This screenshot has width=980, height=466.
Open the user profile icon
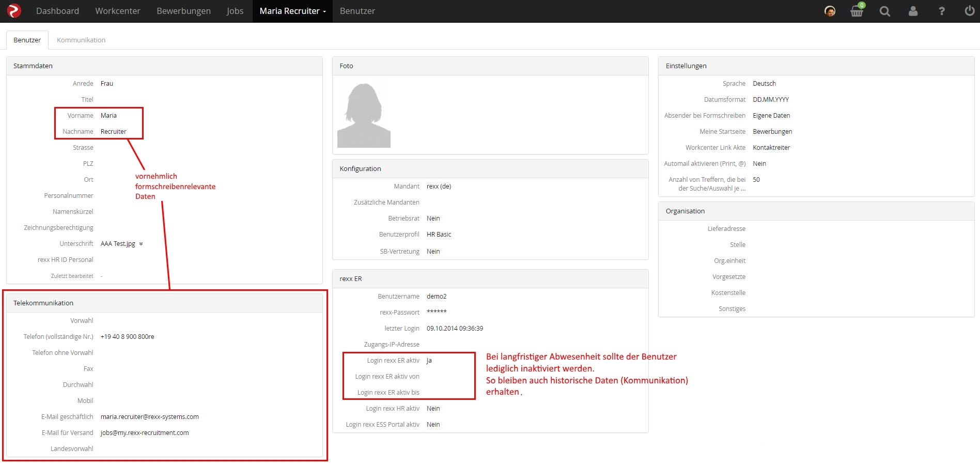coord(913,11)
